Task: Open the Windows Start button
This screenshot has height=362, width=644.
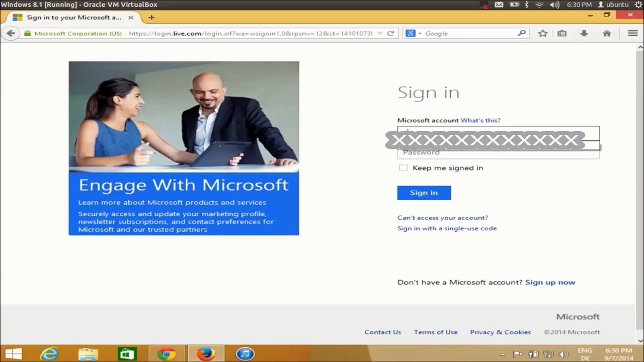Action: (x=13, y=354)
